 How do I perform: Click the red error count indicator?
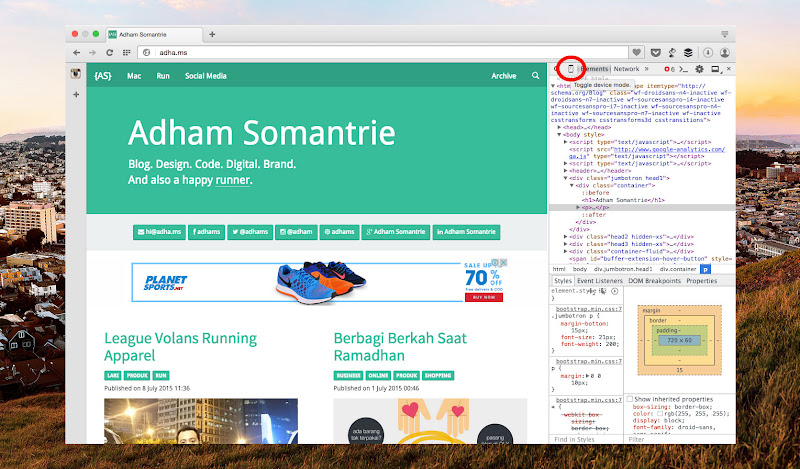669,69
